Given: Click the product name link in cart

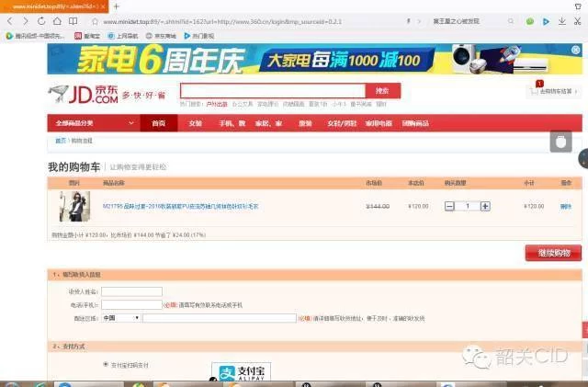Looking at the screenshot, I should point(180,207).
